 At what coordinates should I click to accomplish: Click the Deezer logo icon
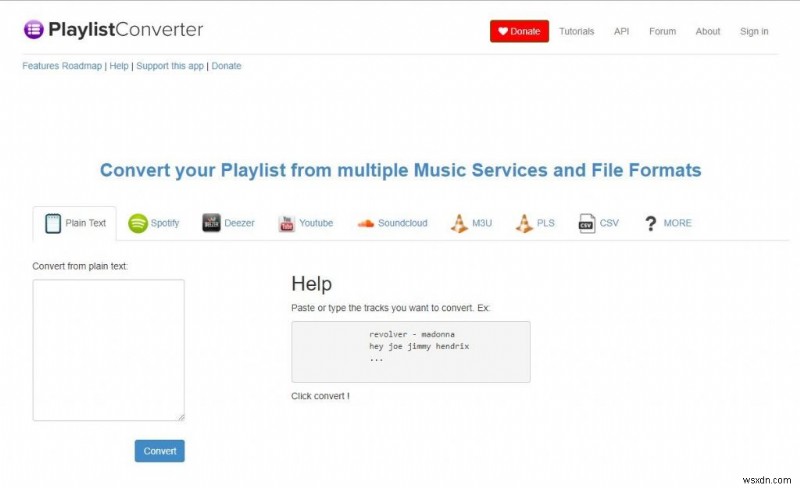pyautogui.click(x=211, y=223)
